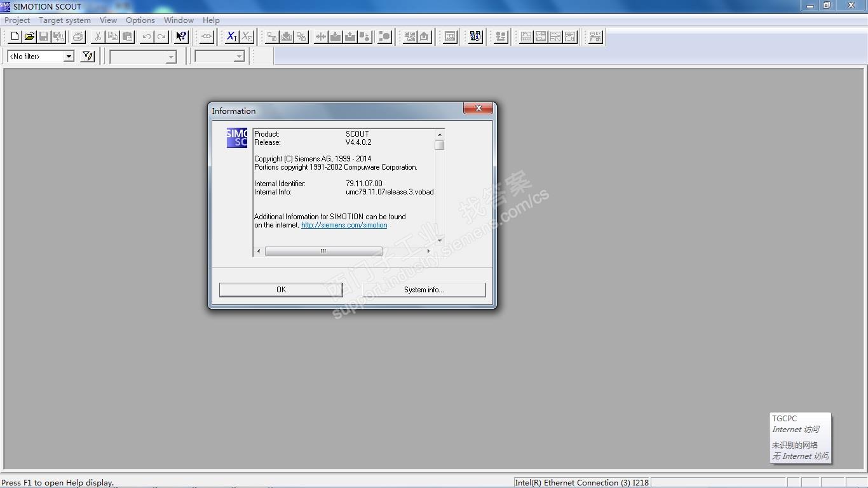Open the Window menu
The width and height of the screenshot is (868, 488).
tap(179, 20)
